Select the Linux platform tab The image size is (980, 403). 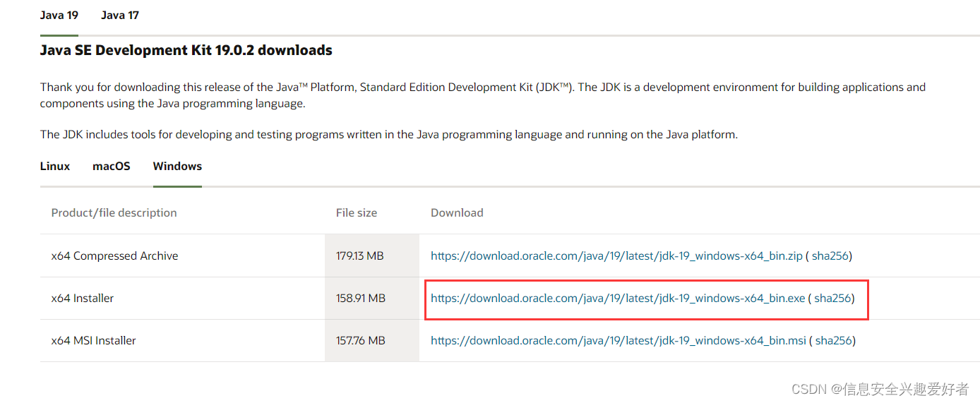(x=55, y=167)
